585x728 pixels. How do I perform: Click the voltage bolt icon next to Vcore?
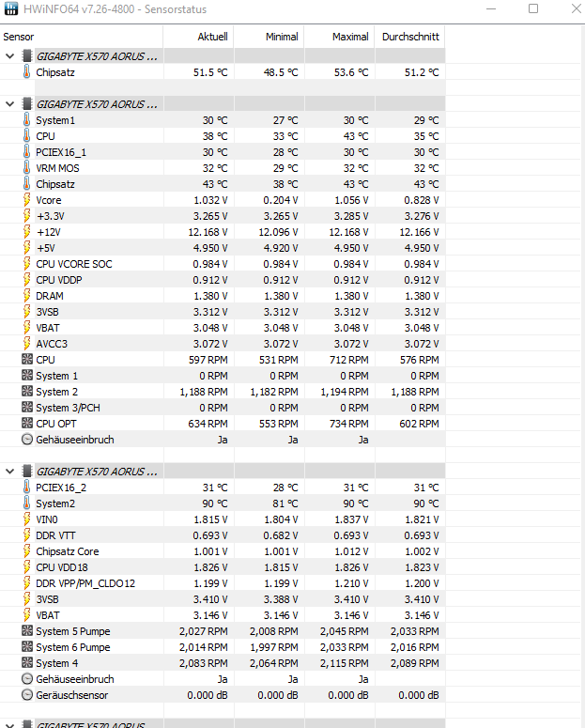point(27,200)
